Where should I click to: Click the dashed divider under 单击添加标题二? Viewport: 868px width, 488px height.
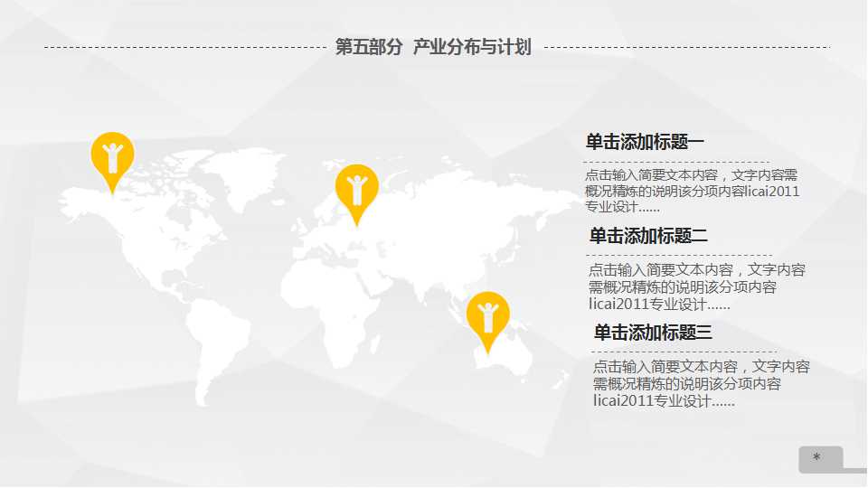pos(680,256)
